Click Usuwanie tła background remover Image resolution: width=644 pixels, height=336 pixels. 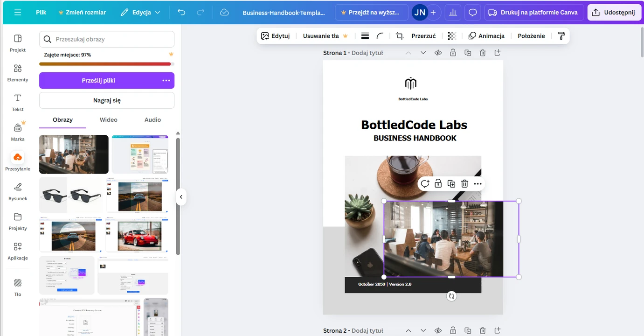pos(325,36)
